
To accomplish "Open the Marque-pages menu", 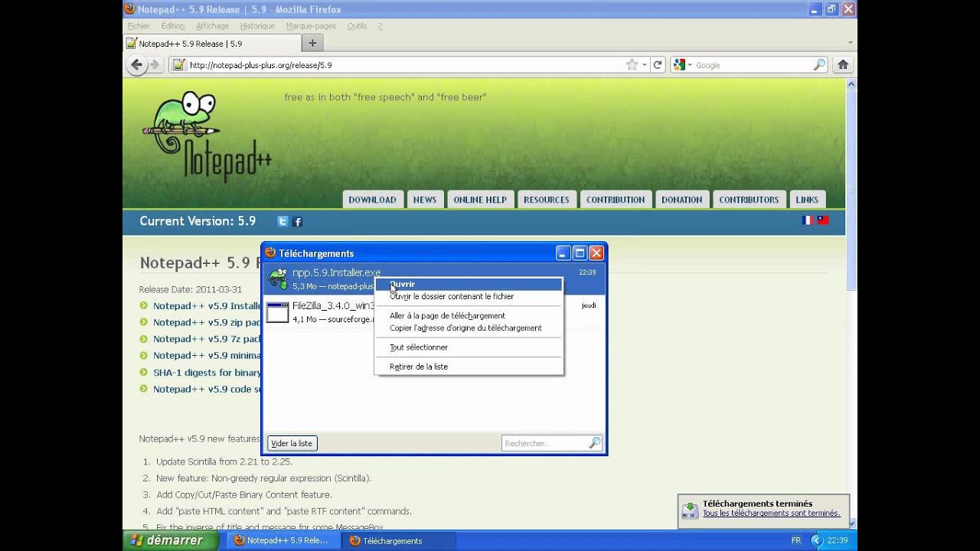I will [311, 26].
